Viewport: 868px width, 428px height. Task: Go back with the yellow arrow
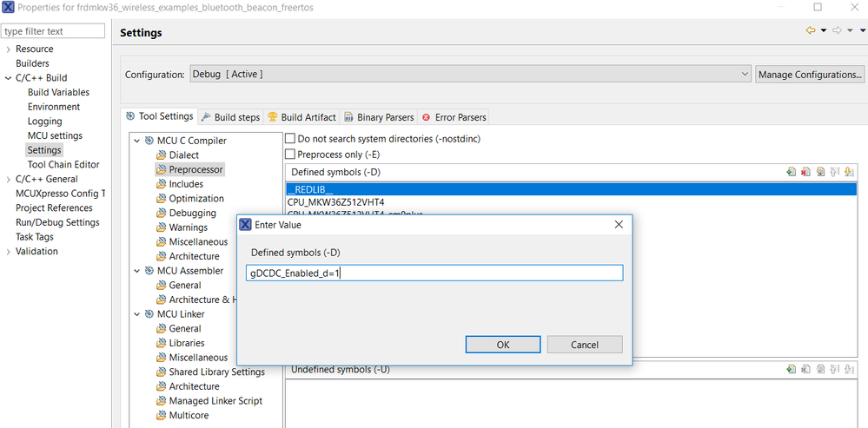tap(811, 31)
